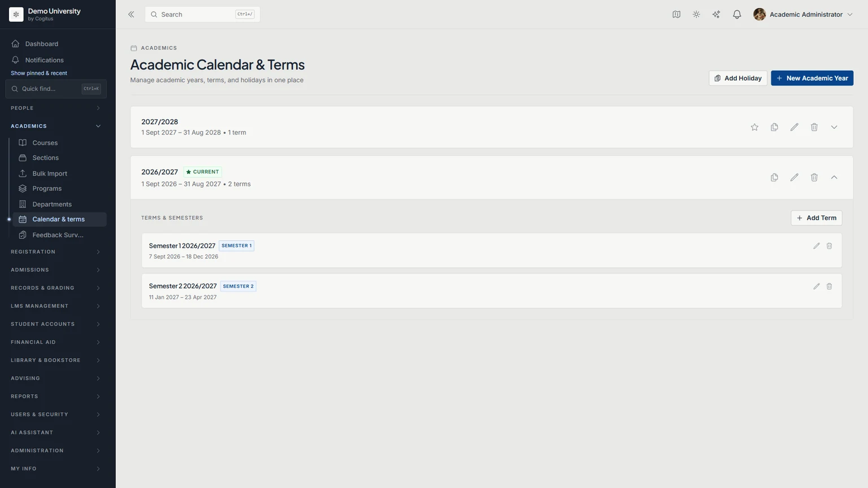Edit the 2026/2027 academic year
The width and height of the screenshot is (868, 488).
coord(794,177)
